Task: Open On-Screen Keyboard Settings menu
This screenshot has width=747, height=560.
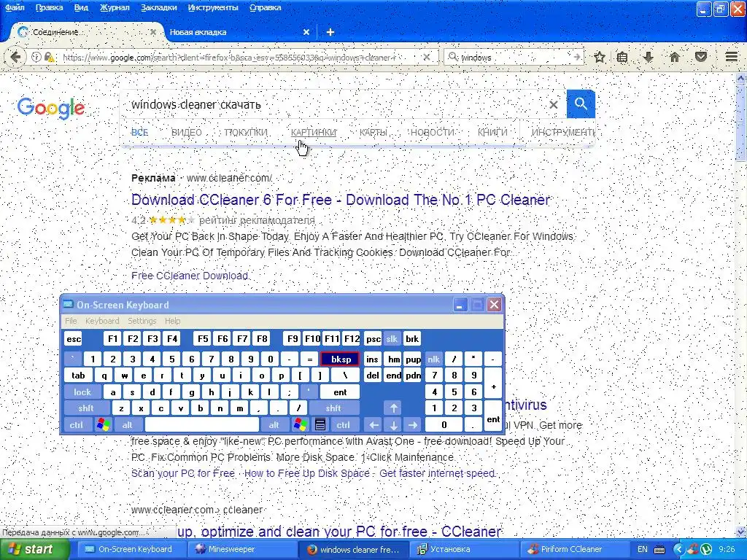Action: coord(142,321)
